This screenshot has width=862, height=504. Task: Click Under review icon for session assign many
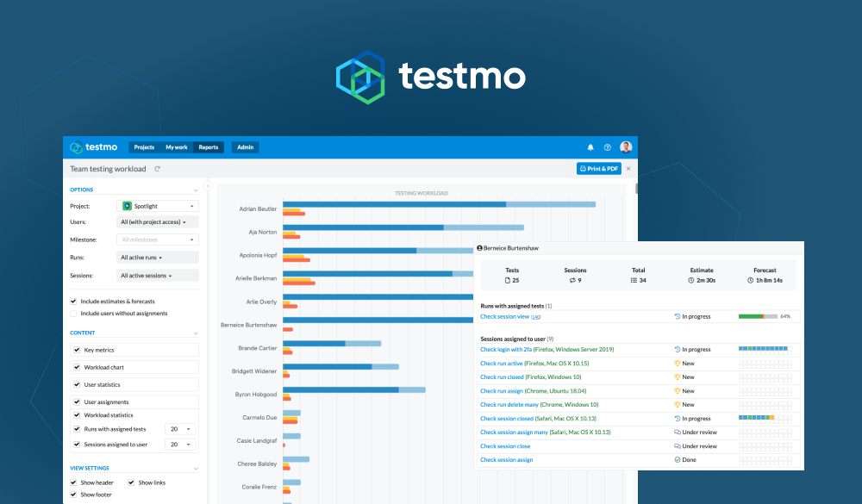[x=678, y=432]
